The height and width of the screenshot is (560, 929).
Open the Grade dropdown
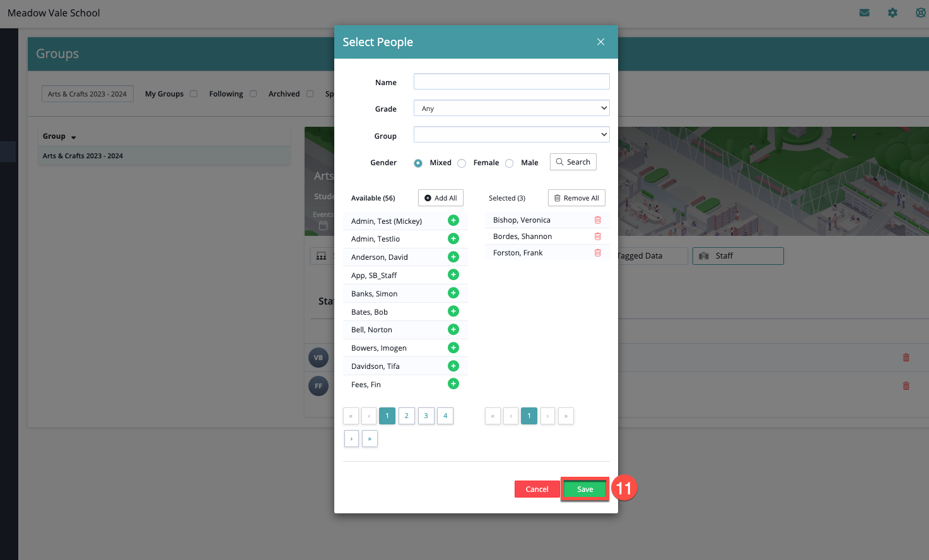coord(511,108)
